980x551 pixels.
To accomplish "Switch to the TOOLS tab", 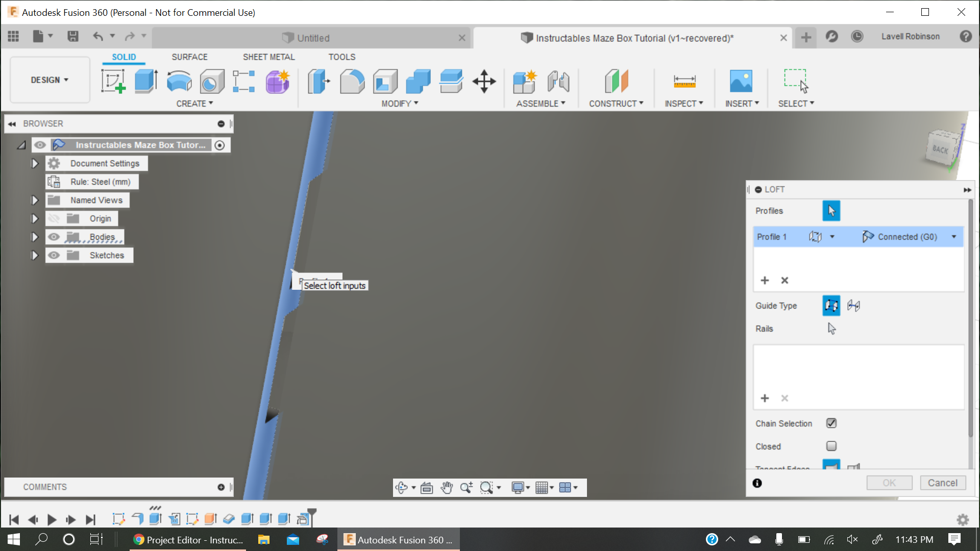I will tap(341, 57).
